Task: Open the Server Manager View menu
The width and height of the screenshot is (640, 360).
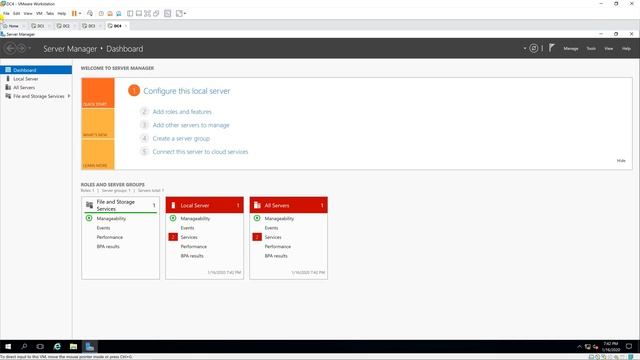Action: tap(609, 49)
